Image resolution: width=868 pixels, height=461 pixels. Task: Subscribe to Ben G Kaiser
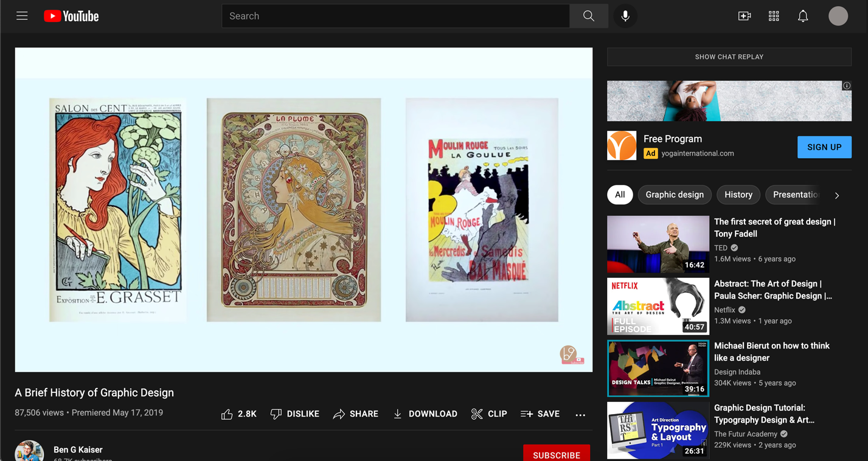pyautogui.click(x=557, y=454)
